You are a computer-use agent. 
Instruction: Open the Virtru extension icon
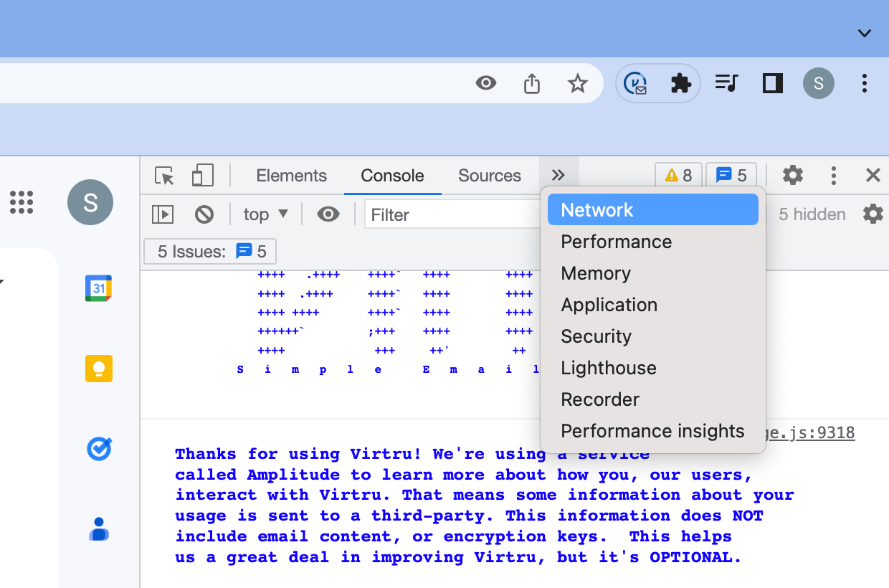635,83
